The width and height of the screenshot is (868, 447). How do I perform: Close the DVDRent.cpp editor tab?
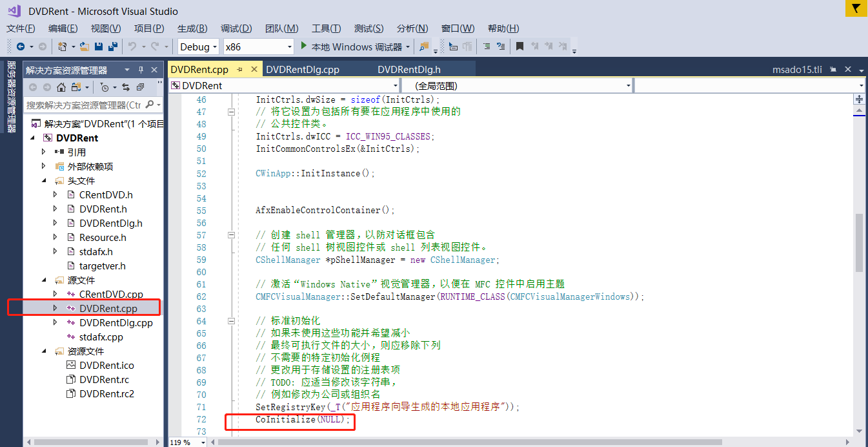254,69
